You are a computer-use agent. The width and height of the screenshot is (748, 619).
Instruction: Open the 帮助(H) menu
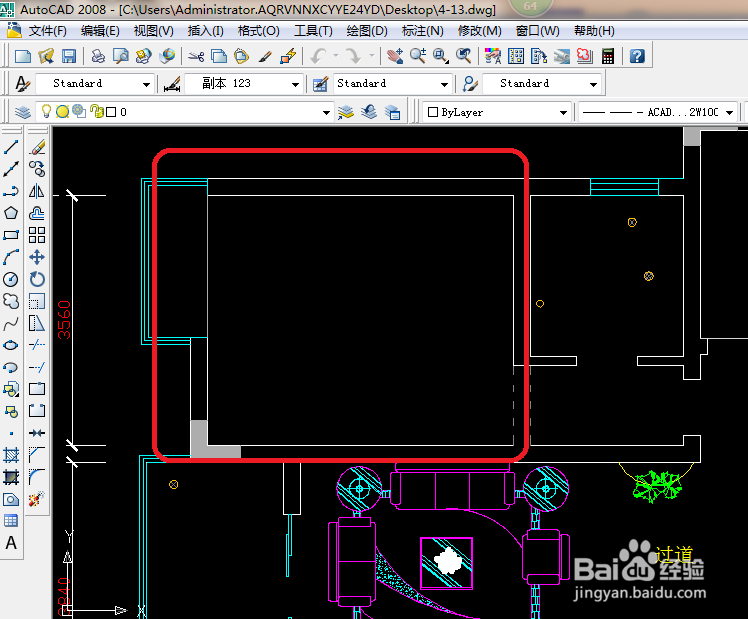click(594, 31)
